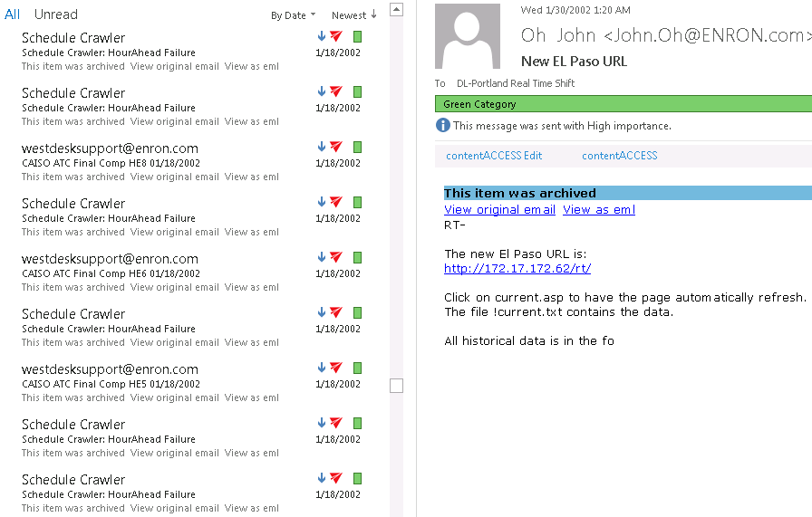Screen dimensions: 812x517
Task: Click the red icon on the CAISO HE5 email
Action: pos(336,368)
